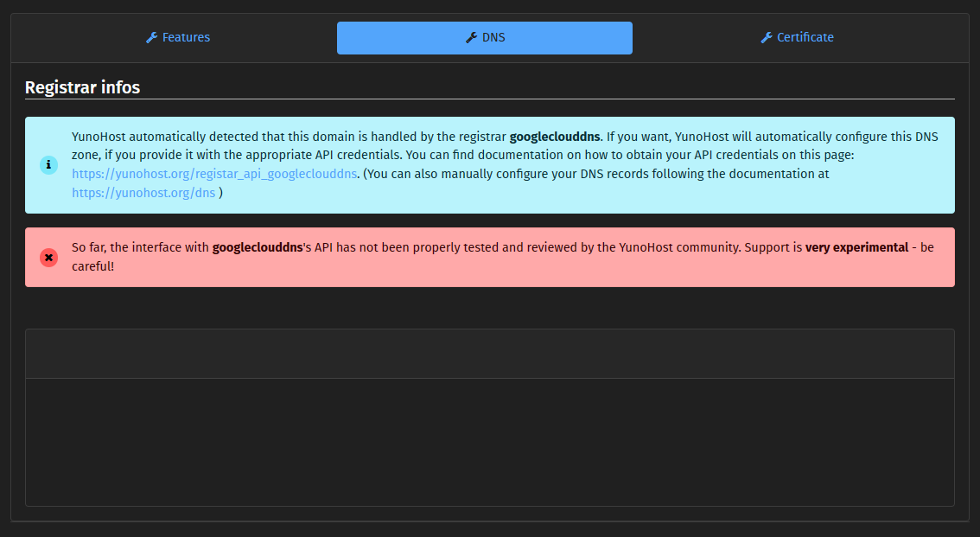
Task: Open the Features tab
Action: (178, 37)
